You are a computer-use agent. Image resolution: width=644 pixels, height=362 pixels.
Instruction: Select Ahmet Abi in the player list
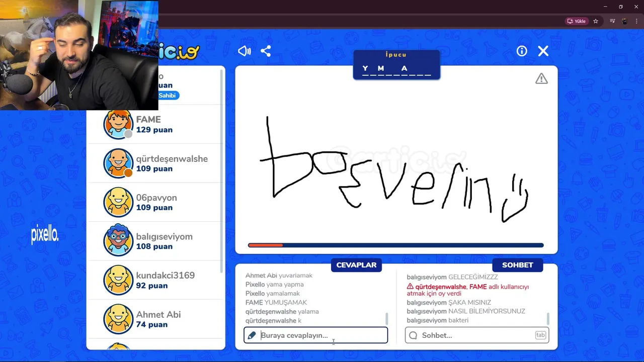(158, 315)
